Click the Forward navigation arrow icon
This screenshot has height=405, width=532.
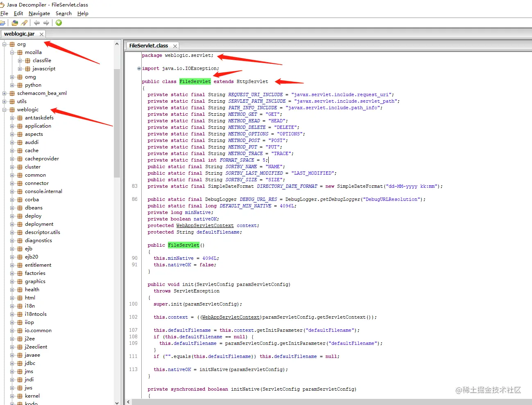click(46, 23)
